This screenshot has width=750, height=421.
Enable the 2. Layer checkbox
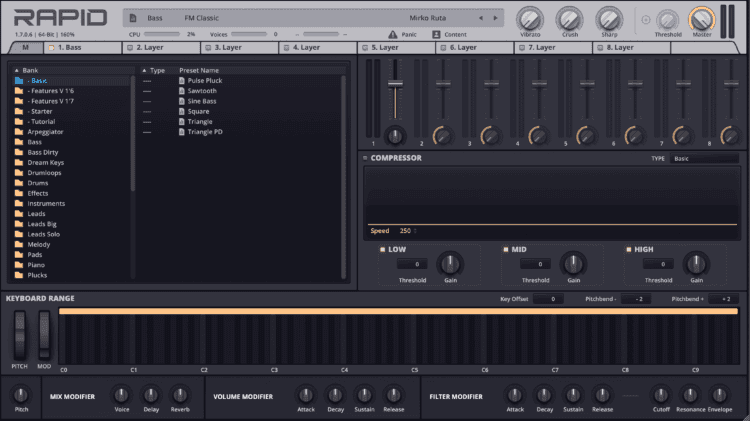(130, 48)
